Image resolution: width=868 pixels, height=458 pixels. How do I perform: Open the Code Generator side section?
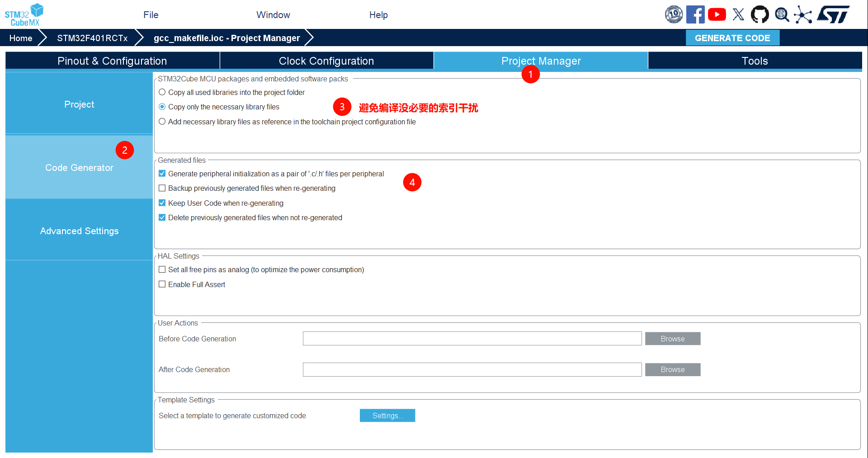pos(79,167)
